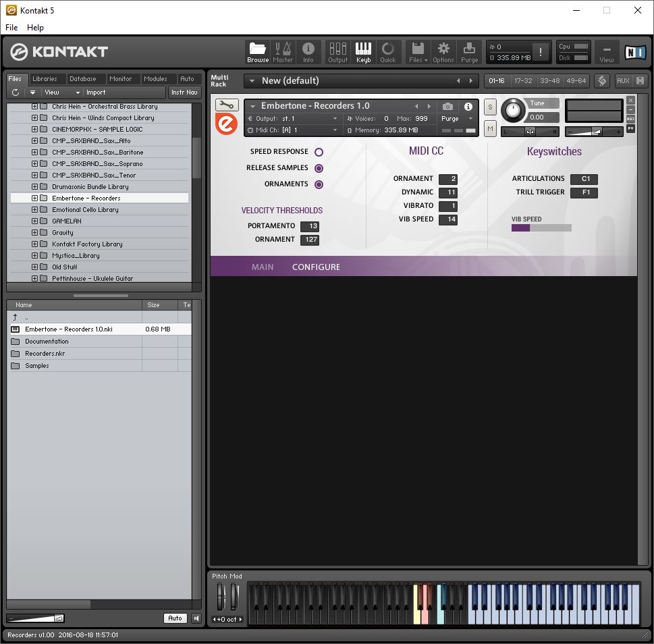Image resolution: width=654 pixels, height=644 pixels.
Task: Click the global Purge icon
Action: click(x=469, y=52)
